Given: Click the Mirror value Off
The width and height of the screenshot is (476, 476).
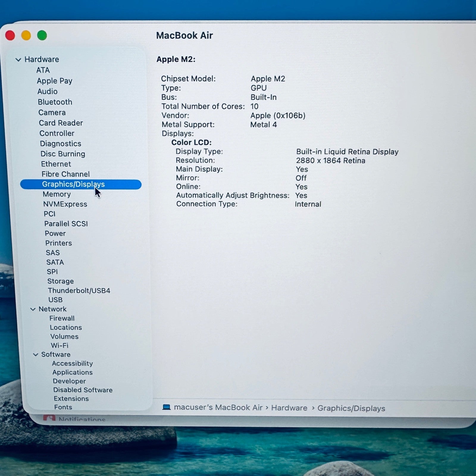Looking at the screenshot, I should [301, 178].
